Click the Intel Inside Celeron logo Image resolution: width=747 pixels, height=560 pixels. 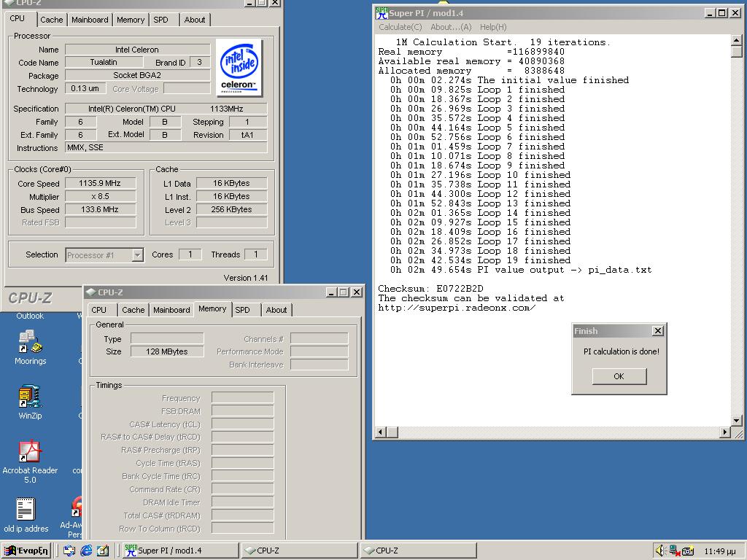239,68
